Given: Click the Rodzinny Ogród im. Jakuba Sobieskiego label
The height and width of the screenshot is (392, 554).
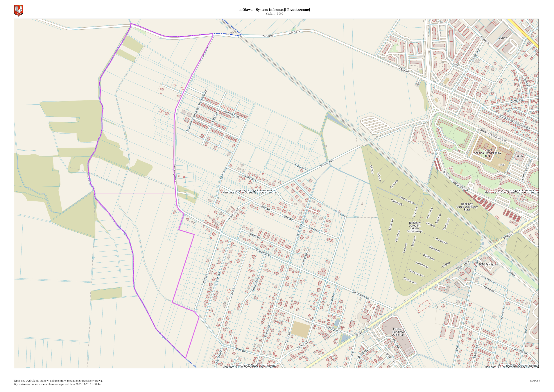Looking at the screenshot, I should 415,227.
